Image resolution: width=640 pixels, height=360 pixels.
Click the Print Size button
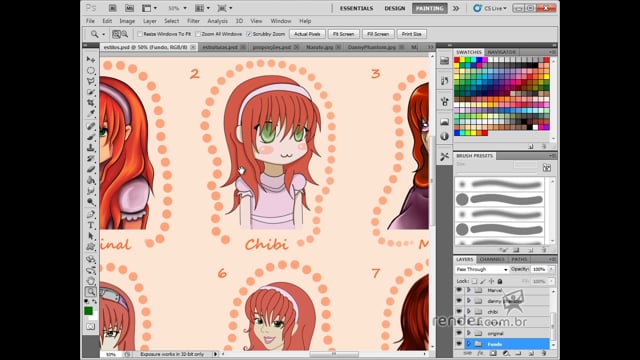(x=411, y=34)
